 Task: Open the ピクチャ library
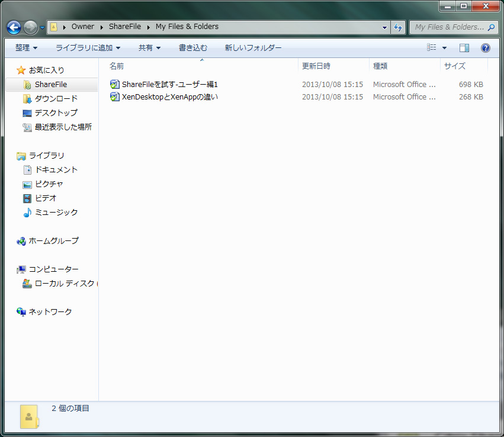[49, 184]
